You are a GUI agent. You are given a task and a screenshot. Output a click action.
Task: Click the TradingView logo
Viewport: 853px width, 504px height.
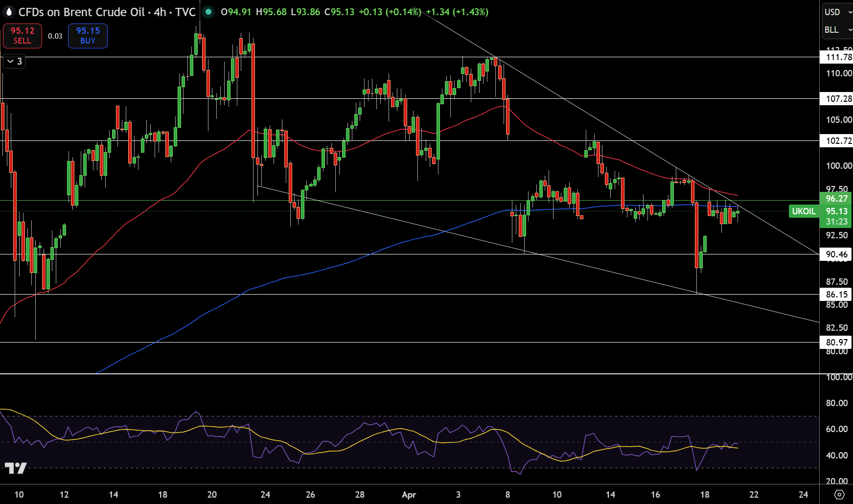[x=16, y=468]
